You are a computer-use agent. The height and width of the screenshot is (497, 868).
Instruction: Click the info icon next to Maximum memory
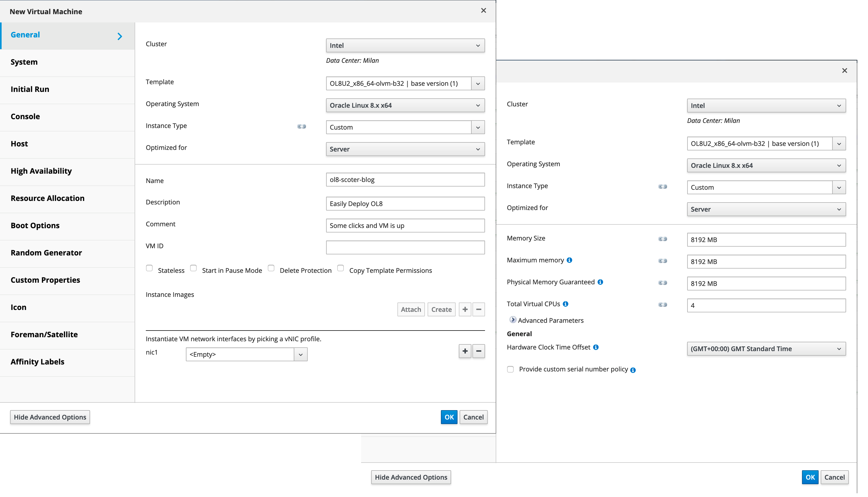click(569, 260)
